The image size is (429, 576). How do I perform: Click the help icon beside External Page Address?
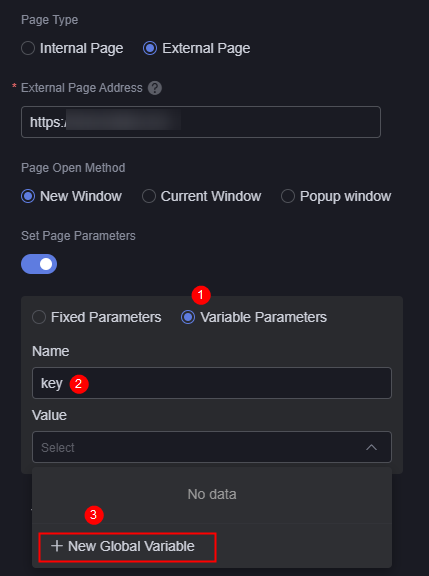coord(155,88)
